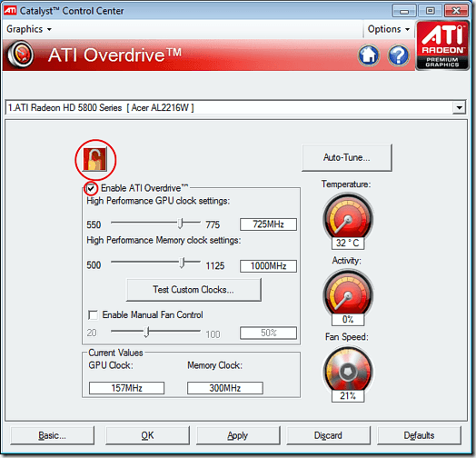The width and height of the screenshot is (476, 458).
Task: Click the ATI logo in the title bar
Action: (x=10, y=11)
